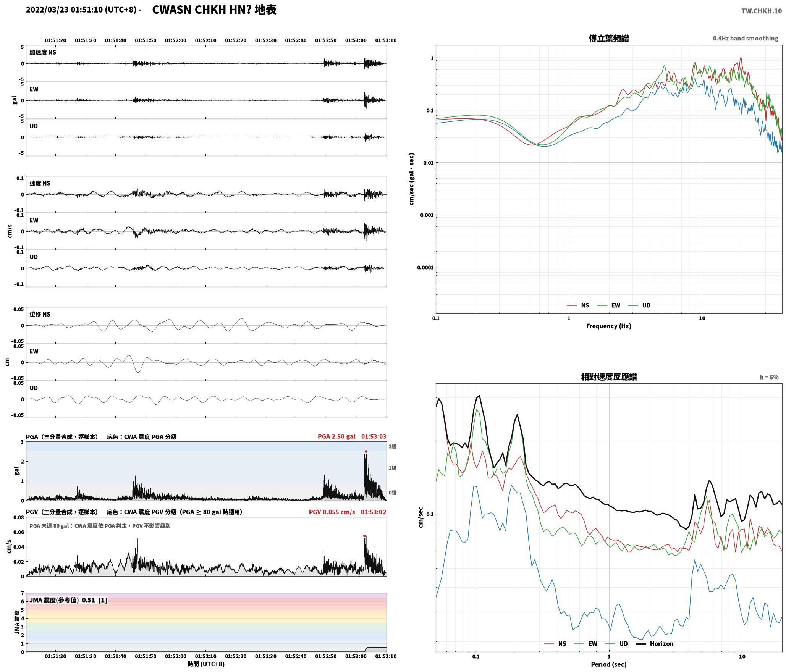Click the red PGV peak marker dot
Screen dimensions: 786x672
click(x=364, y=536)
